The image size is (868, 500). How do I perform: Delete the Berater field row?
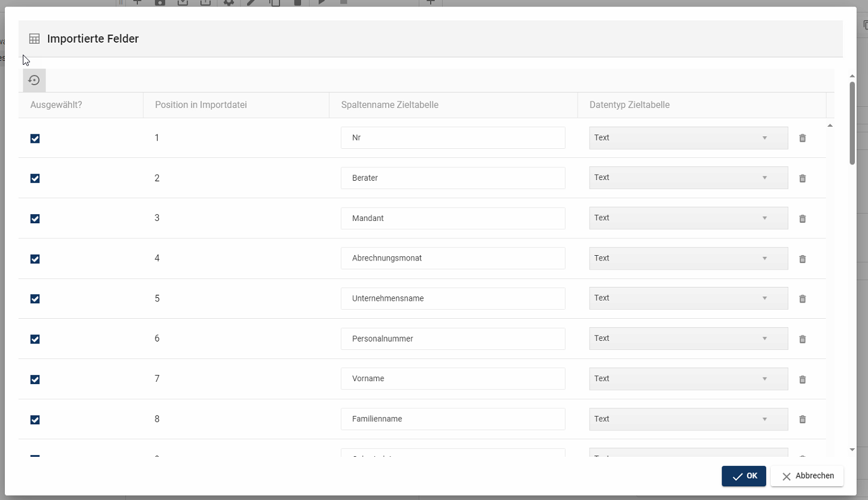tap(802, 178)
